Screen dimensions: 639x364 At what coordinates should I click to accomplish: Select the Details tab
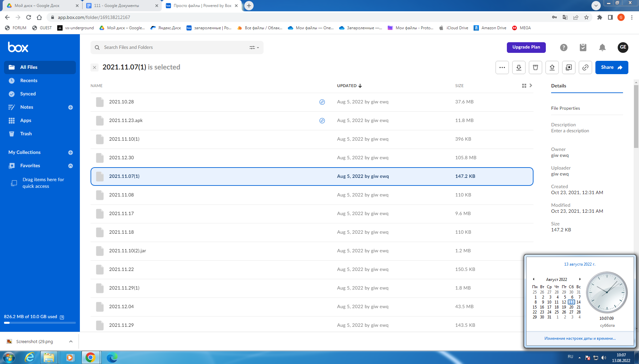(558, 86)
